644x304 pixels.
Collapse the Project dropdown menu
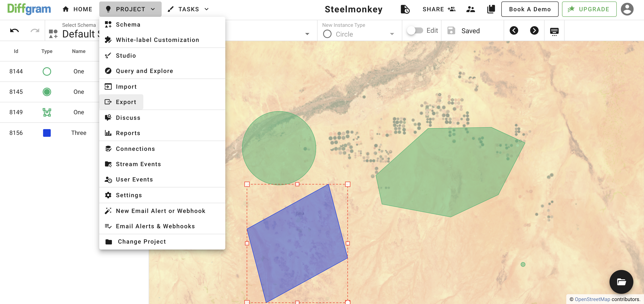coord(130,9)
